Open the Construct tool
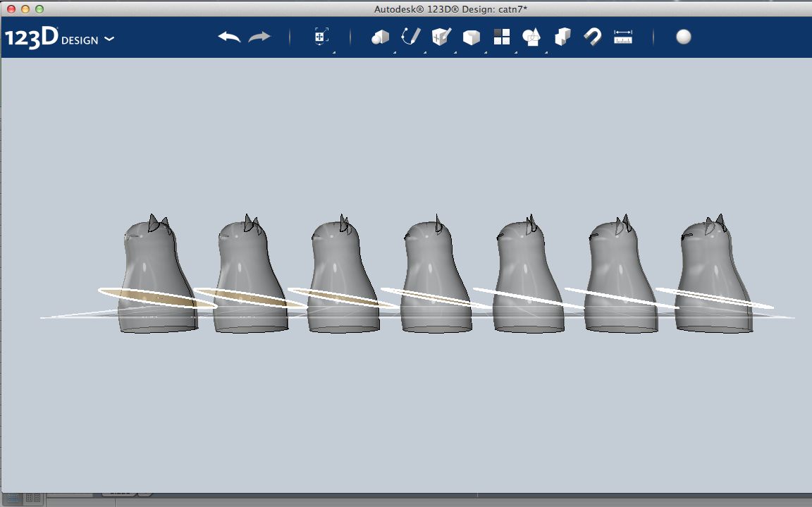 pos(441,37)
